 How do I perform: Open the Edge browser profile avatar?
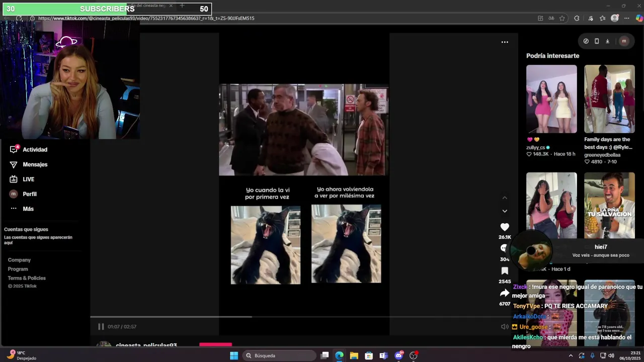(614, 18)
